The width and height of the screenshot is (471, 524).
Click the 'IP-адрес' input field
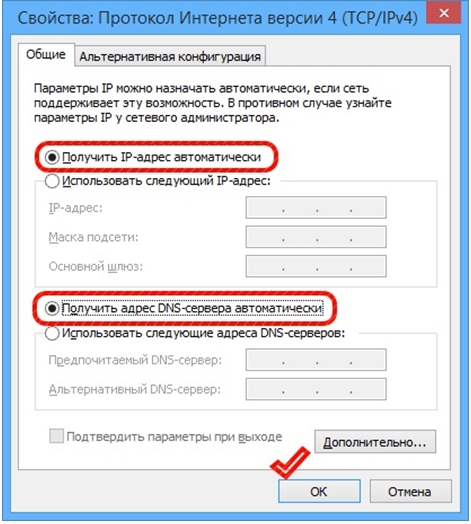pos(316,208)
